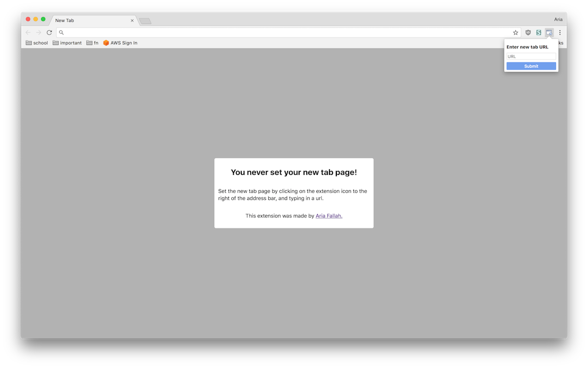Toggle the new tab extension icon

pos(549,33)
